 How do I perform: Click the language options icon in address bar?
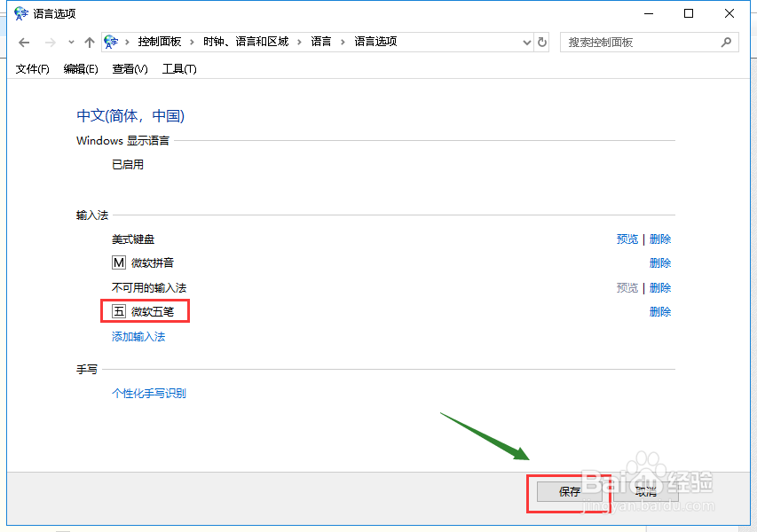110,41
